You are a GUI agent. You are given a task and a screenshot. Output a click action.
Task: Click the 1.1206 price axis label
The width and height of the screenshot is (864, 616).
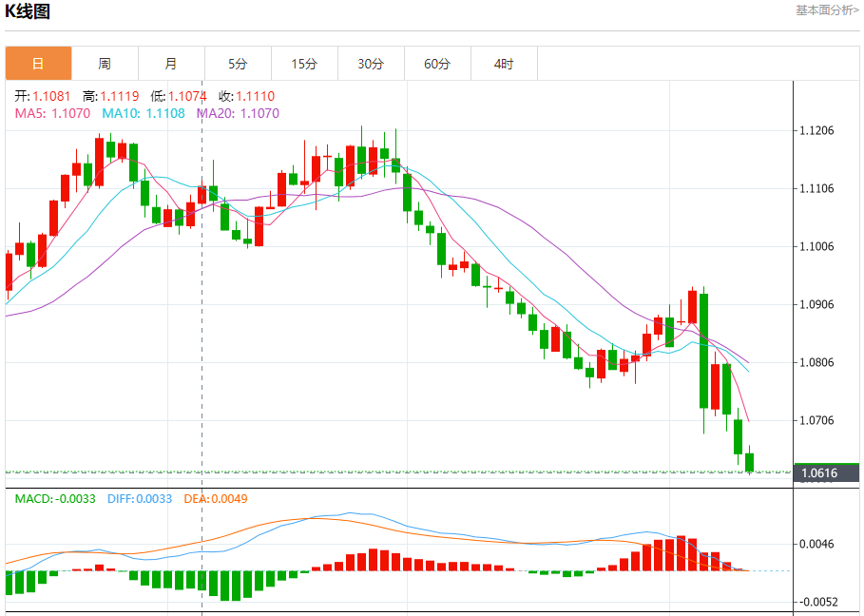pos(817,130)
